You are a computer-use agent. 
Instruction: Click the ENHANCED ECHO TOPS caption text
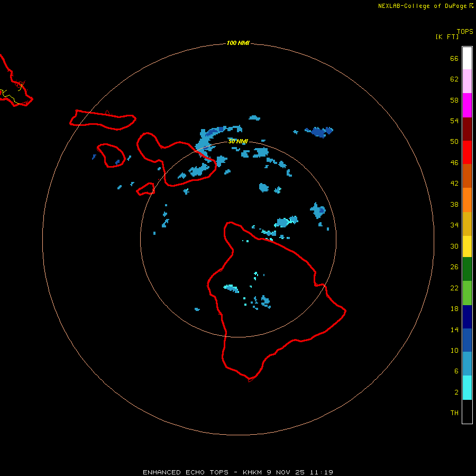pyautogui.click(x=185, y=472)
